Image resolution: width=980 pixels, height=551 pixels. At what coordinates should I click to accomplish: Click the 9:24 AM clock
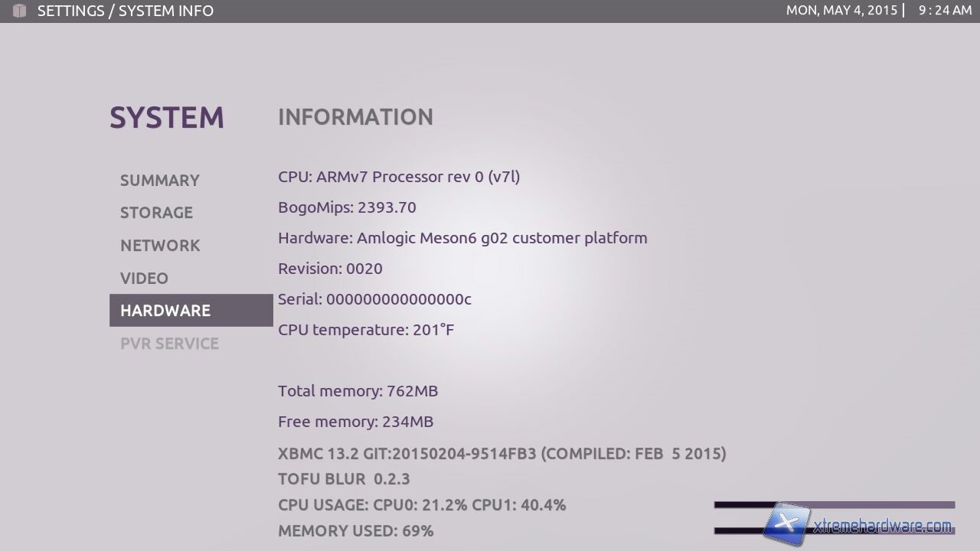pyautogui.click(x=945, y=11)
